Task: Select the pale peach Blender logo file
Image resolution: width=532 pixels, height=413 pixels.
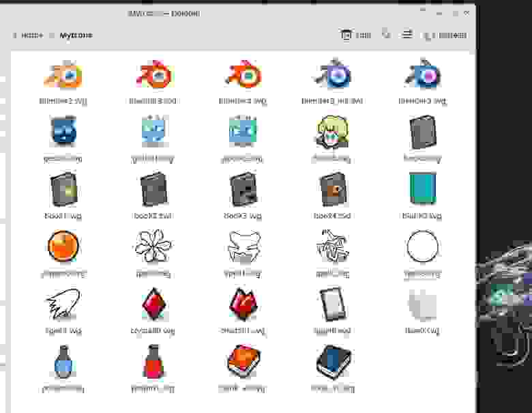Action: click(x=63, y=74)
